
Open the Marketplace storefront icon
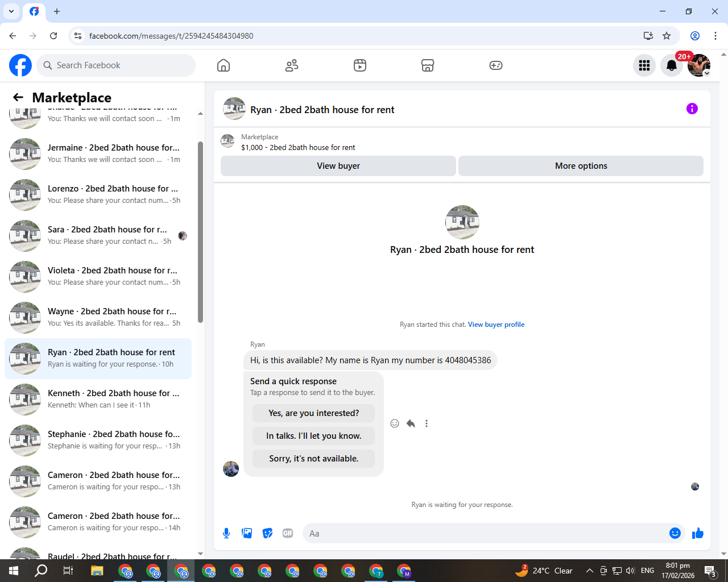(x=428, y=65)
